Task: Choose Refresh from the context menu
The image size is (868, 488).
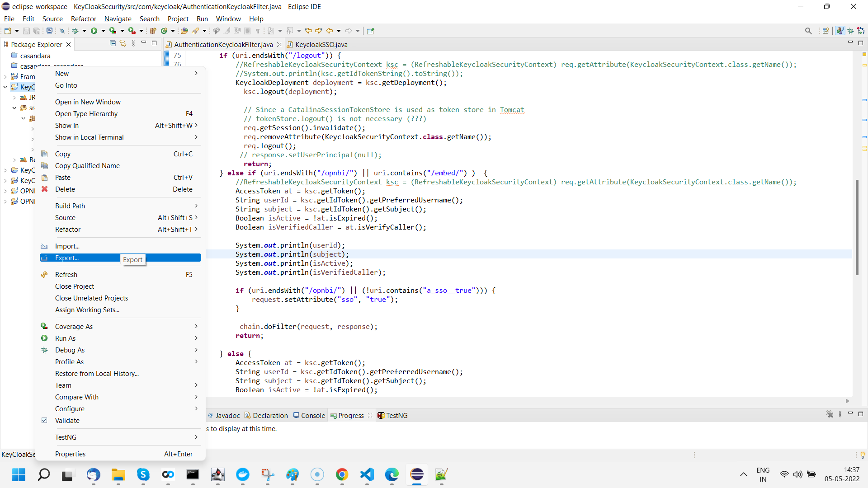Action: pos(120,274)
